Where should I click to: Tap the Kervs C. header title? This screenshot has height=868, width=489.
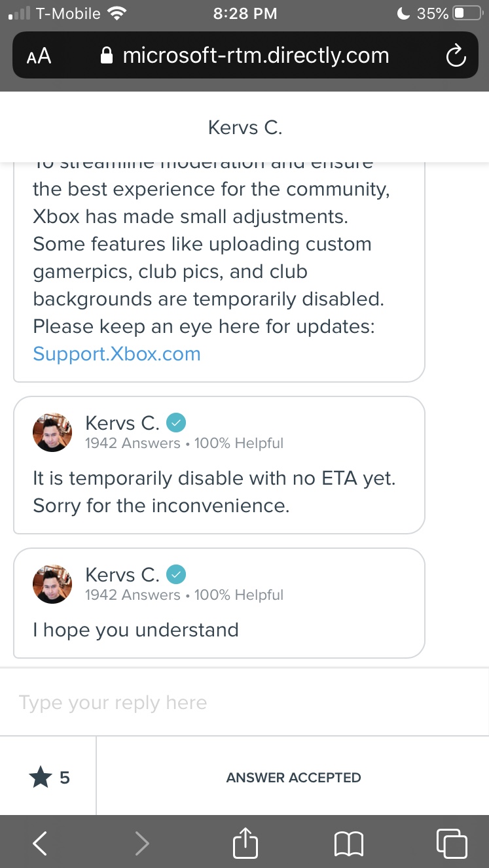tap(245, 127)
